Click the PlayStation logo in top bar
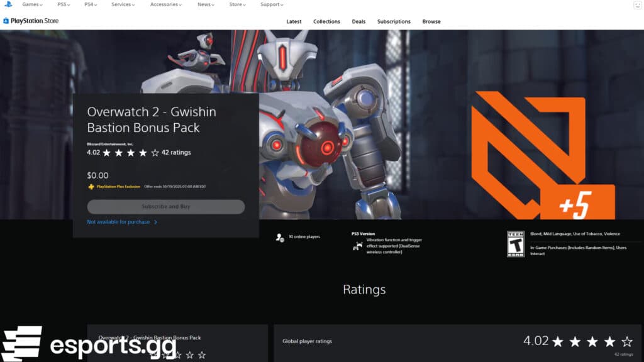This screenshot has width=644, height=362. click(8, 4)
